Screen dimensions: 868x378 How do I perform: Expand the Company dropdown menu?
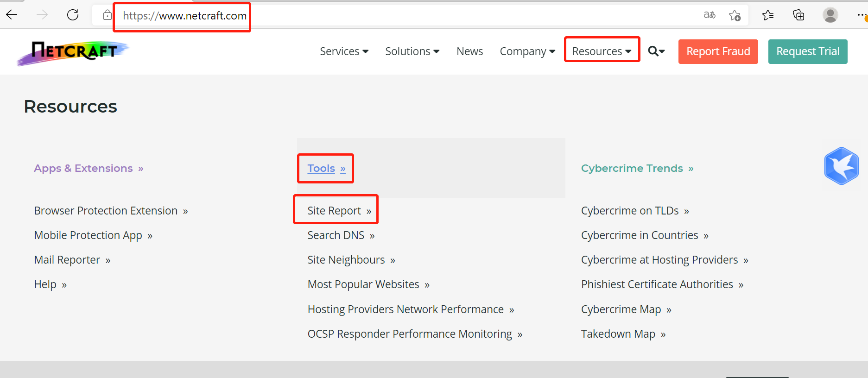[527, 51]
